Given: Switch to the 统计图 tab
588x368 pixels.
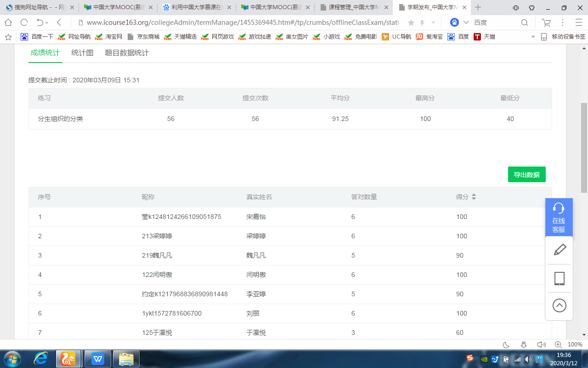Looking at the screenshot, I should 82,53.
